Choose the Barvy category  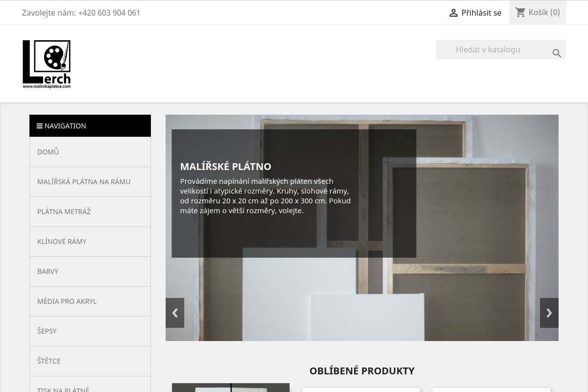(x=48, y=271)
